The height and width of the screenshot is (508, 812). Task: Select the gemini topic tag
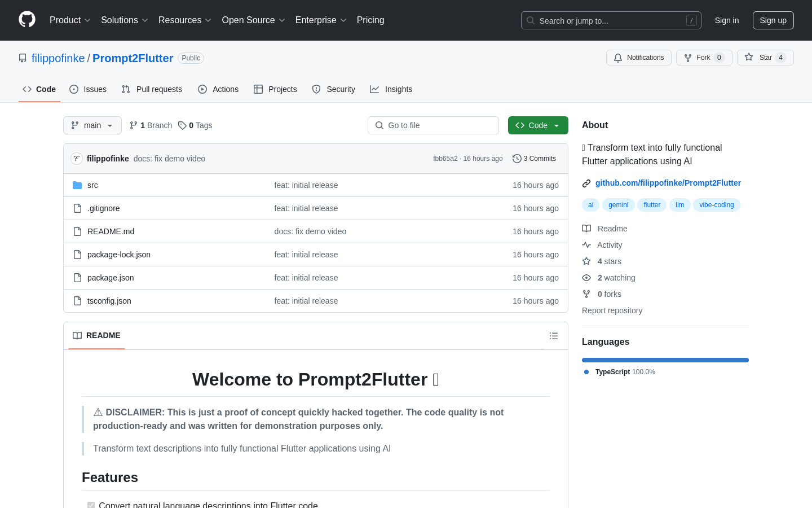click(619, 205)
